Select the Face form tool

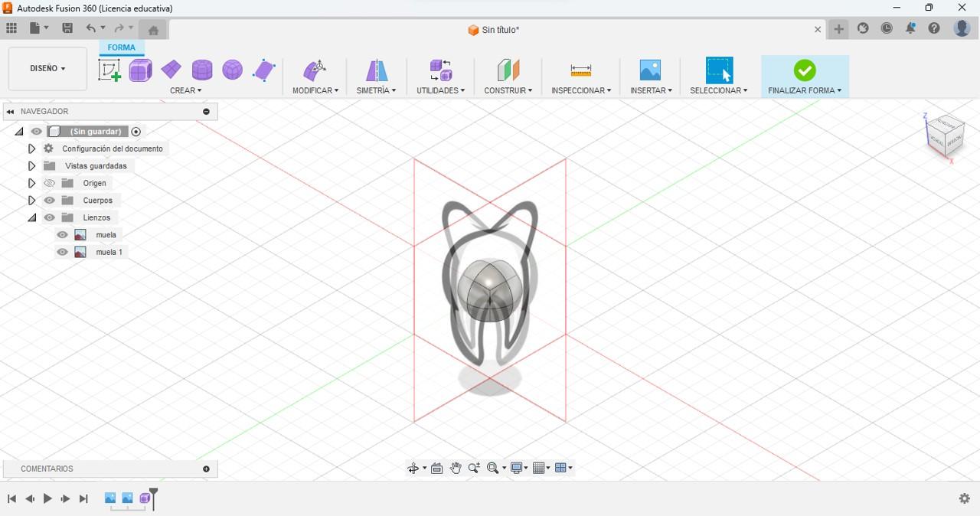click(264, 70)
